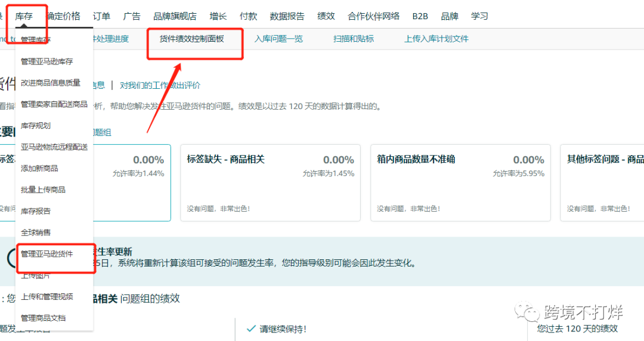
Task: Open the 品牌 menu
Action: (x=450, y=16)
